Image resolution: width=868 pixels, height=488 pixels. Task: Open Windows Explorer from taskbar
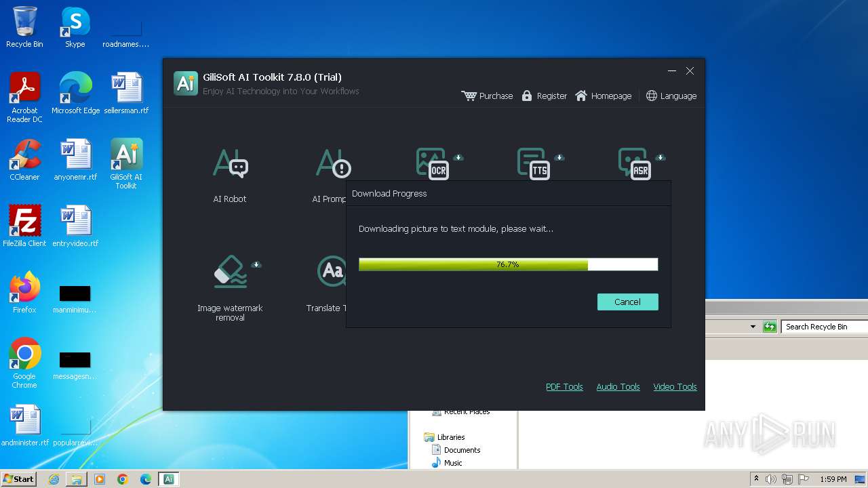click(77, 479)
